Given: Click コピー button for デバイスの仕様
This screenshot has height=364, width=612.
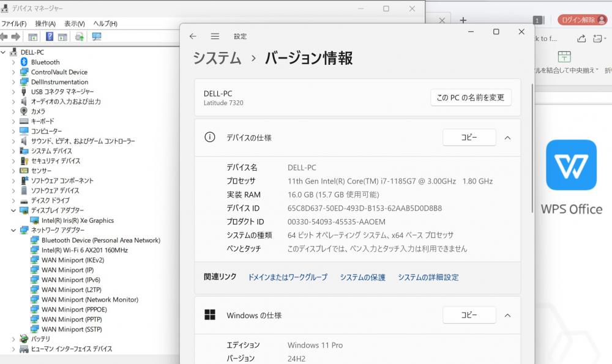Looking at the screenshot, I should pyautogui.click(x=469, y=137).
